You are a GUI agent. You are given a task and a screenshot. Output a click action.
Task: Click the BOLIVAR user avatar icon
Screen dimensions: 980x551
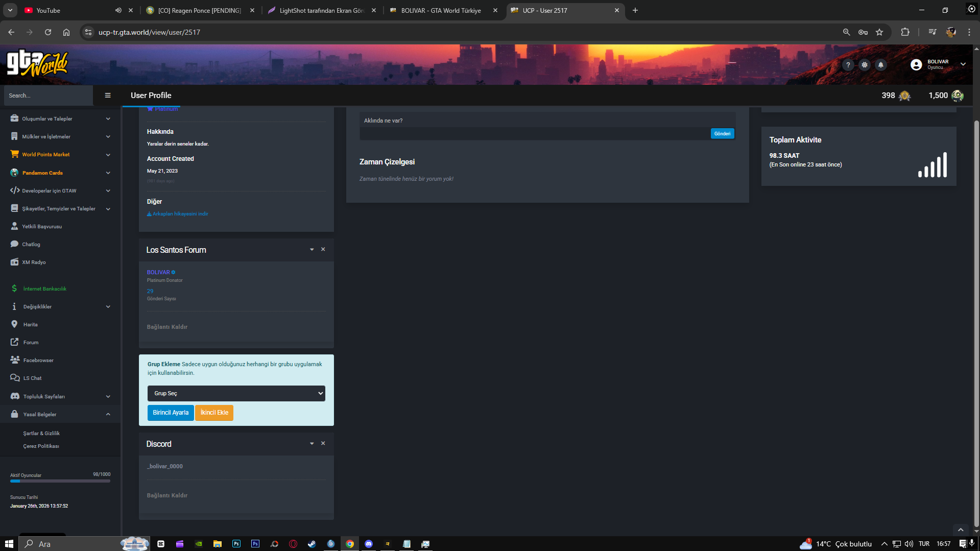click(916, 65)
